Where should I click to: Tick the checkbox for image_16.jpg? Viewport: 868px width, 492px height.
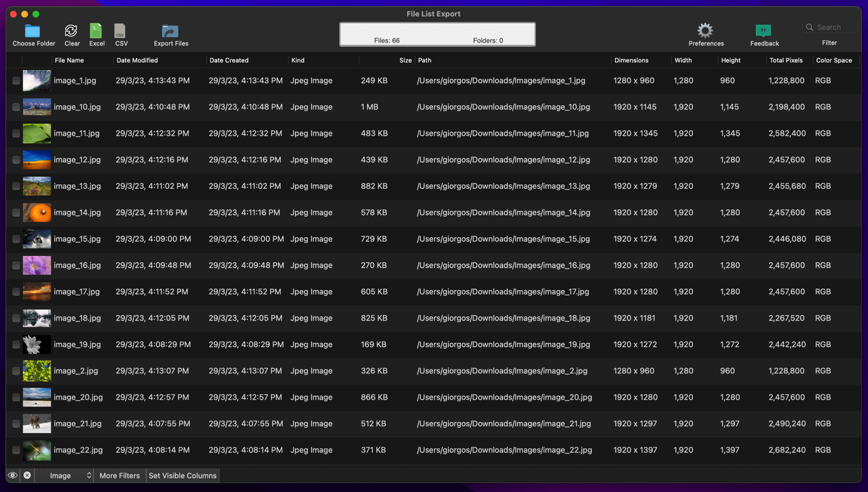(16, 265)
